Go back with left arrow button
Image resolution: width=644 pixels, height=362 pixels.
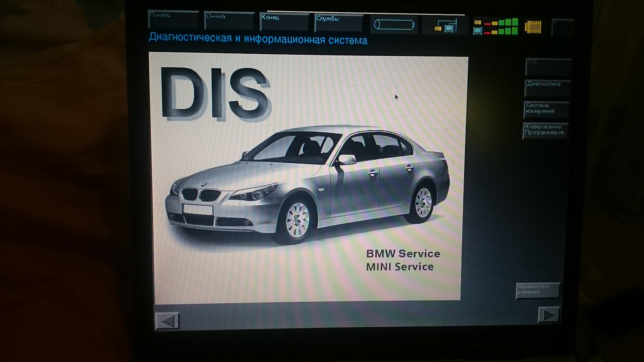(x=167, y=321)
